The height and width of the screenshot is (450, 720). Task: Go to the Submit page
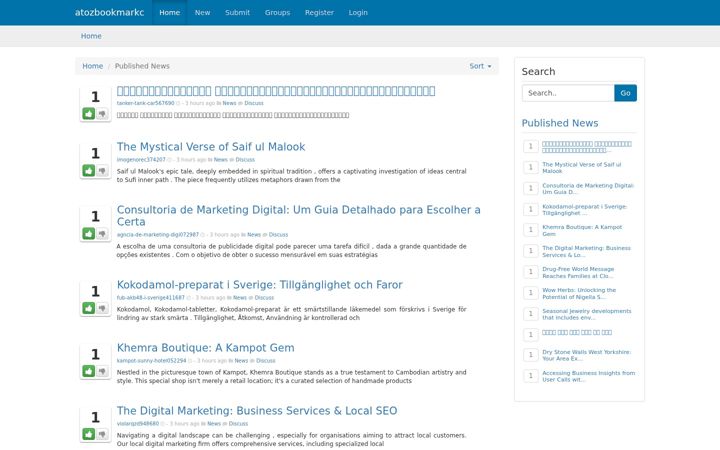coord(237,12)
